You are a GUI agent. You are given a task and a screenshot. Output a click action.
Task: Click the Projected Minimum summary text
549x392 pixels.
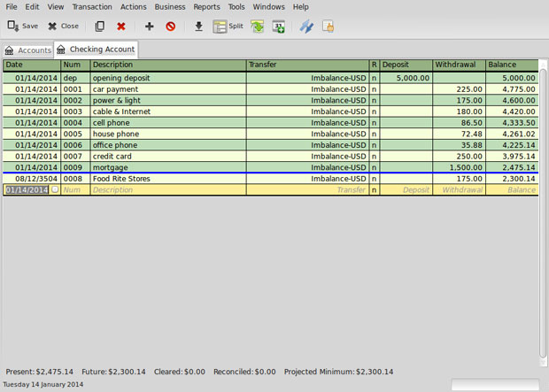tap(338, 372)
